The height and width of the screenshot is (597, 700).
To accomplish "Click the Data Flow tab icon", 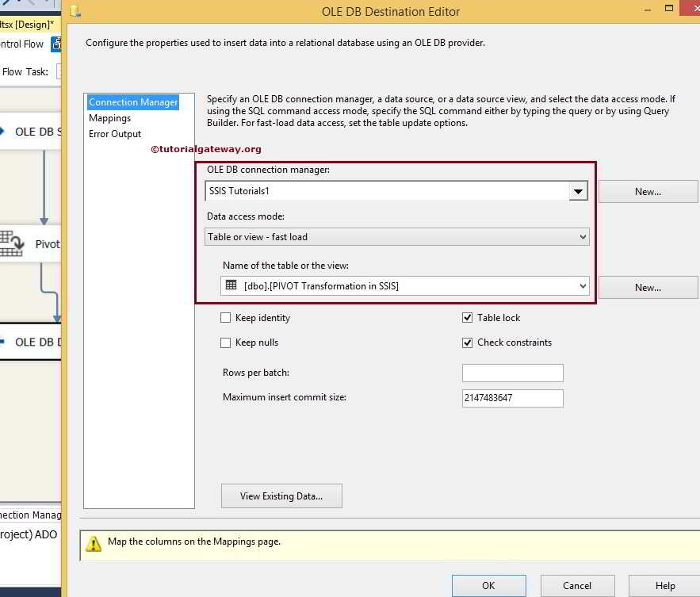I will 55,44.
